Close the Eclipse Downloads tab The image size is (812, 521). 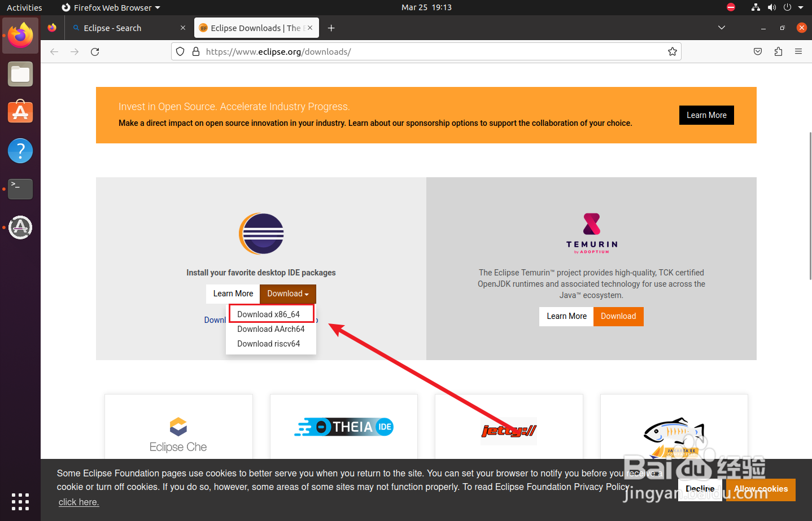pos(310,28)
